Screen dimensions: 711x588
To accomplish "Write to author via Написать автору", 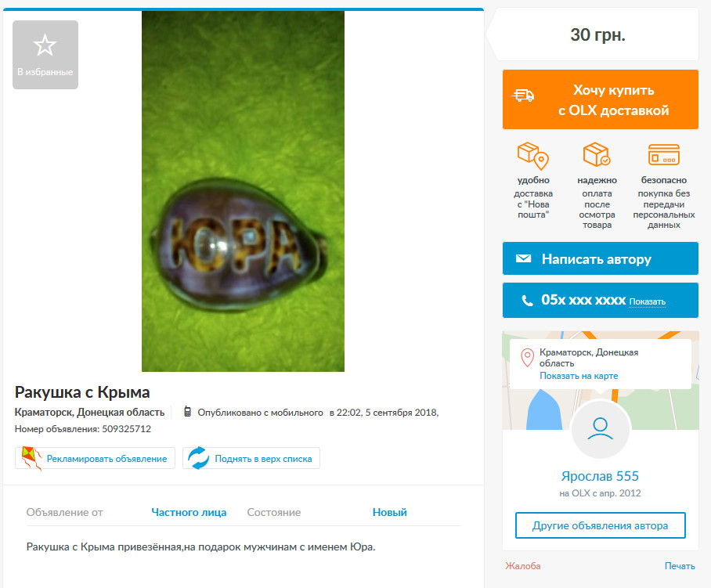I will (601, 258).
